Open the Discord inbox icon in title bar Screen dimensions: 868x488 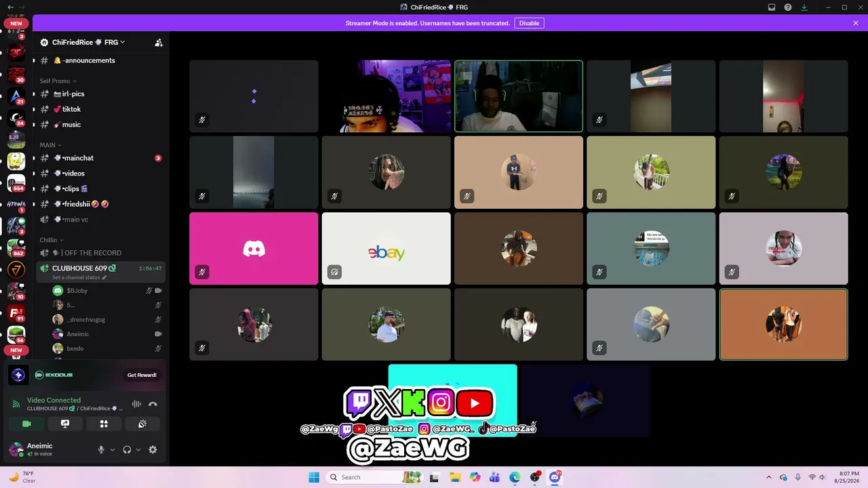coord(772,7)
